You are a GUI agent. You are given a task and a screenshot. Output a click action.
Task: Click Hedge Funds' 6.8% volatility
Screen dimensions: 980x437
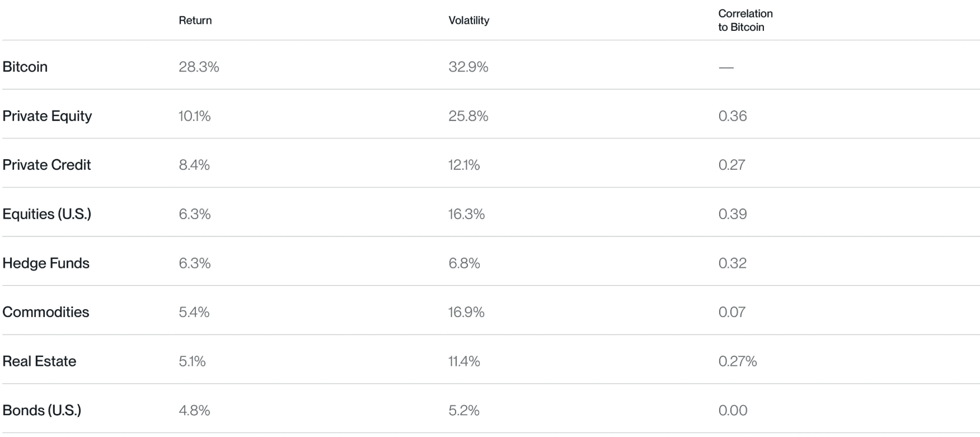464,263
